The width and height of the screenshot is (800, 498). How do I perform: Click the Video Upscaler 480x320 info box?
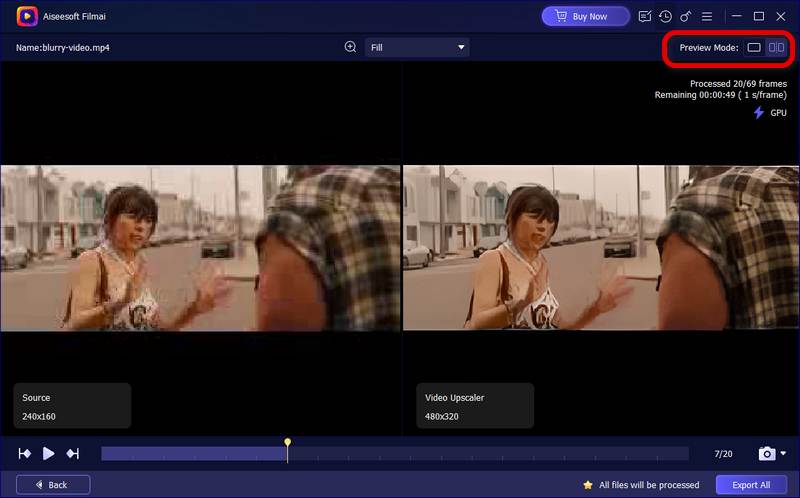tap(475, 406)
